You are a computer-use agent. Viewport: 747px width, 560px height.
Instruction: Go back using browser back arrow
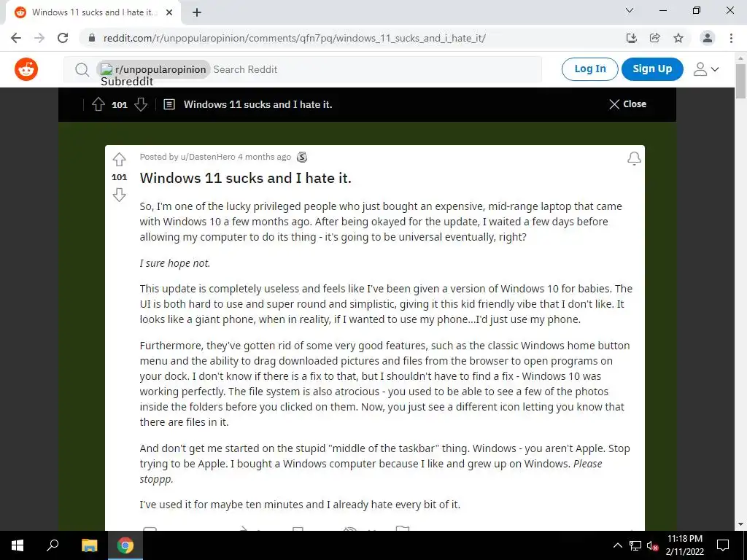coord(16,38)
